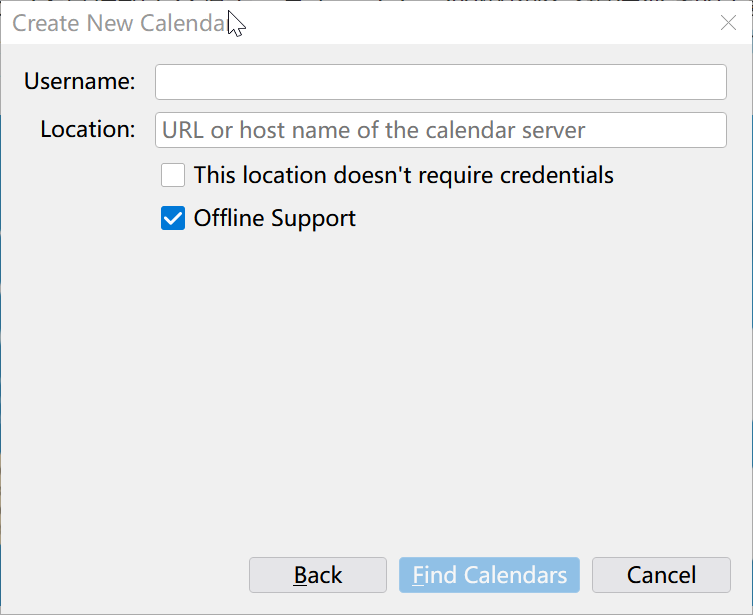Click into the Username text field

440,82
